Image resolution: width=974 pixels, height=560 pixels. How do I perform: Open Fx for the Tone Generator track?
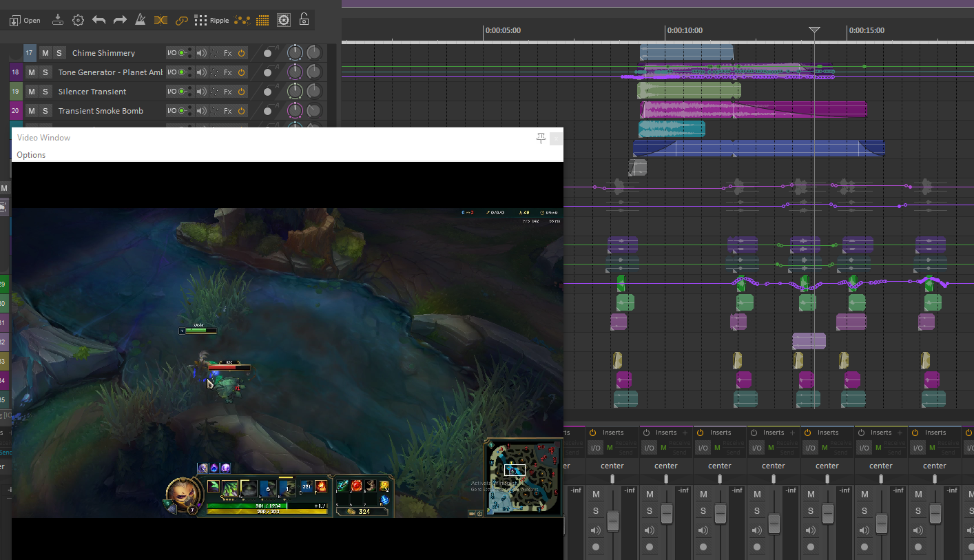[x=228, y=72]
